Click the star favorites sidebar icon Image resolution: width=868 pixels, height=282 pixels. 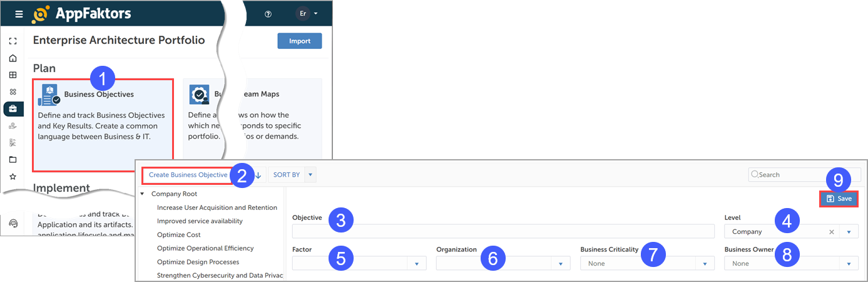[x=13, y=177]
